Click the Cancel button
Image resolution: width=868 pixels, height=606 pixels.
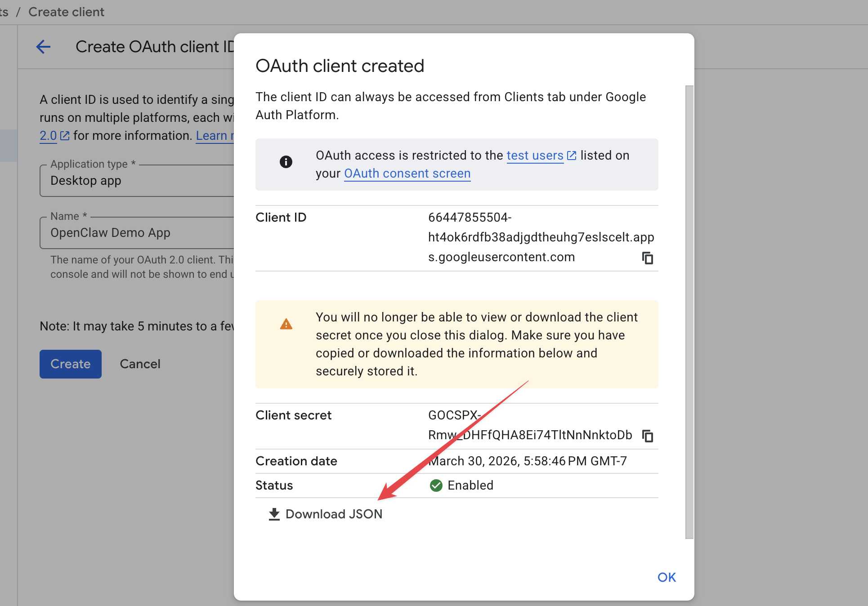point(140,364)
